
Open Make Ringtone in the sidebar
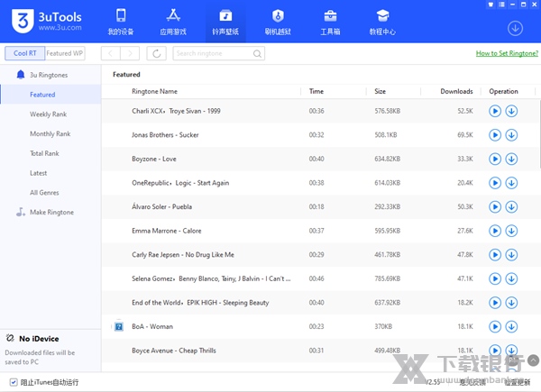pyautogui.click(x=50, y=213)
